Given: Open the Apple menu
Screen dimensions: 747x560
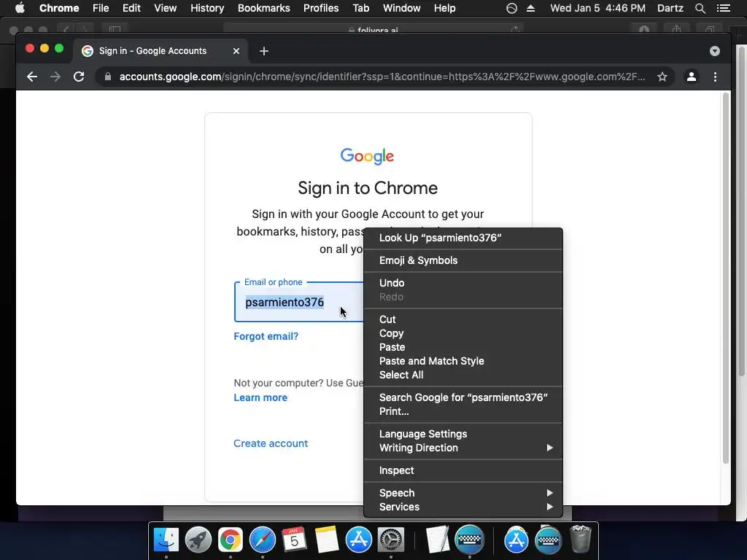Looking at the screenshot, I should 20,8.
